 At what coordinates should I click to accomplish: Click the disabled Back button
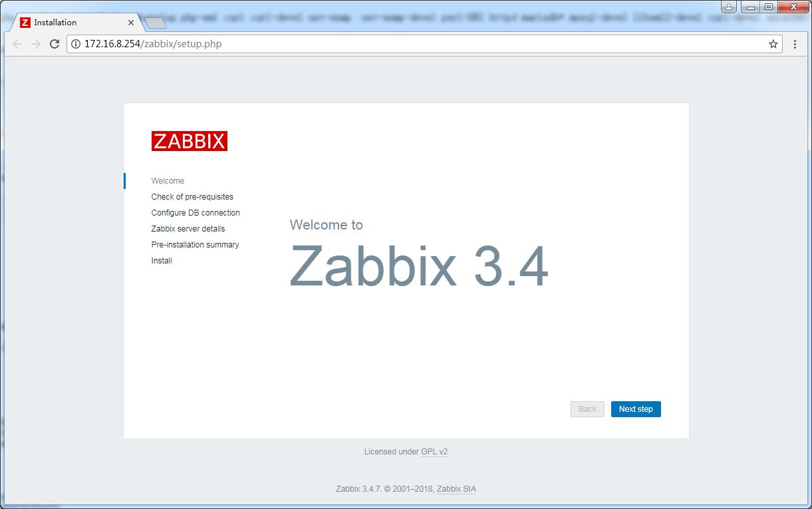pos(587,409)
